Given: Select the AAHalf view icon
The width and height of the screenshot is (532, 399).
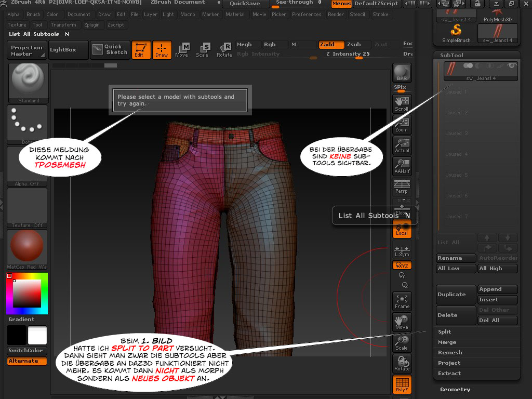Looking at the screenshot, I should click(x=402, y=166).
